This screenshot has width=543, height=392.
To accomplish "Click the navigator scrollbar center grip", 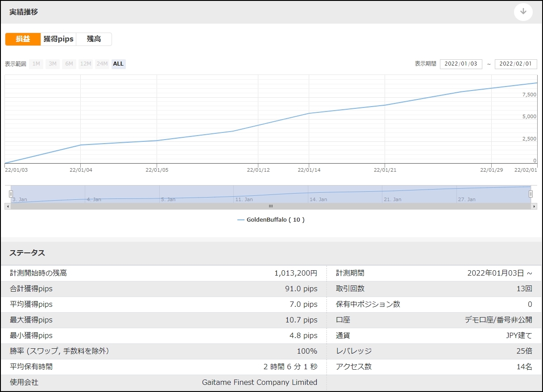I will point(270,206).
